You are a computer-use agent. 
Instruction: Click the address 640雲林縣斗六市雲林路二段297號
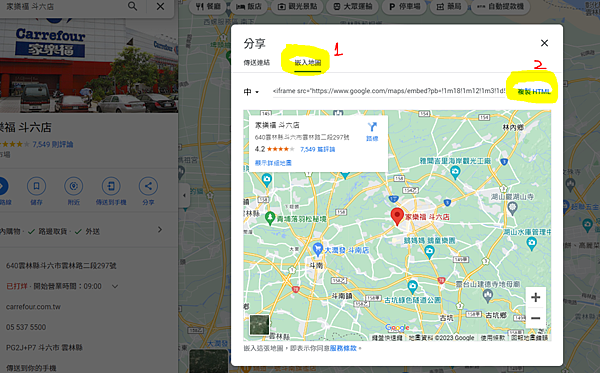pyautogui.click(x=61, y=265)
